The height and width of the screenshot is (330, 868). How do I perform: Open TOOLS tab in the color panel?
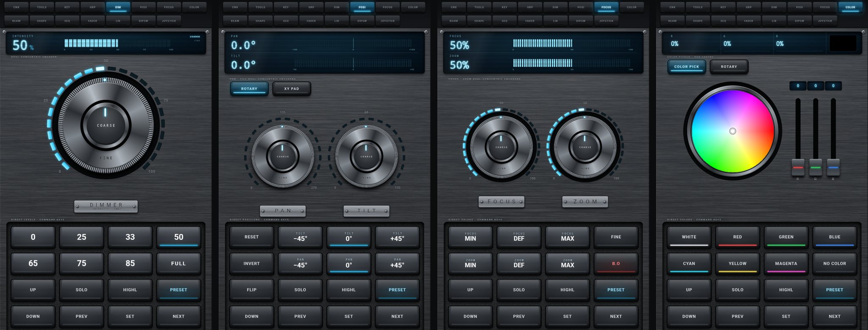point(698,7)
